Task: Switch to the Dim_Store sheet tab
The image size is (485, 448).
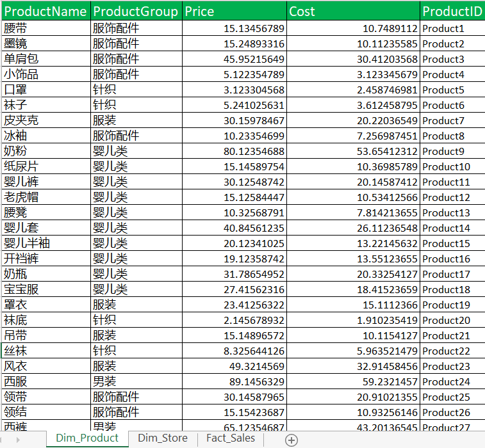Action: pyautogui.click(x=162, y=438)
